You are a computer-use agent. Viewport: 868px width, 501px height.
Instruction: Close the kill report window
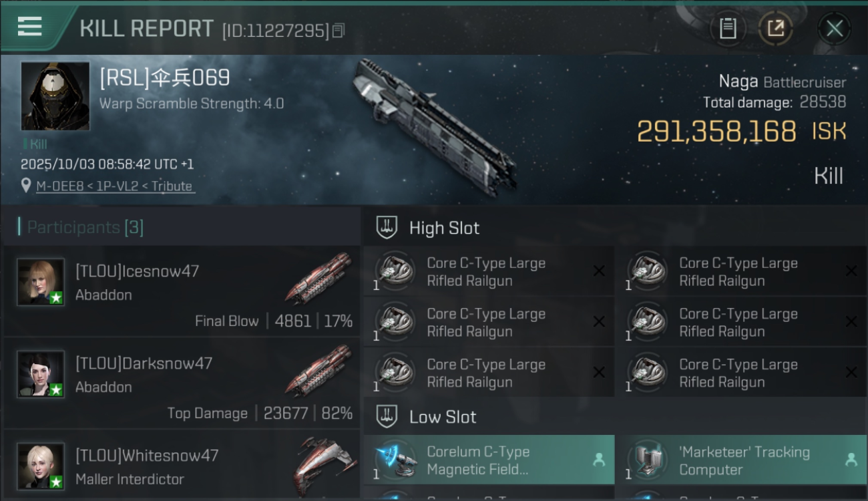[834, 29]
